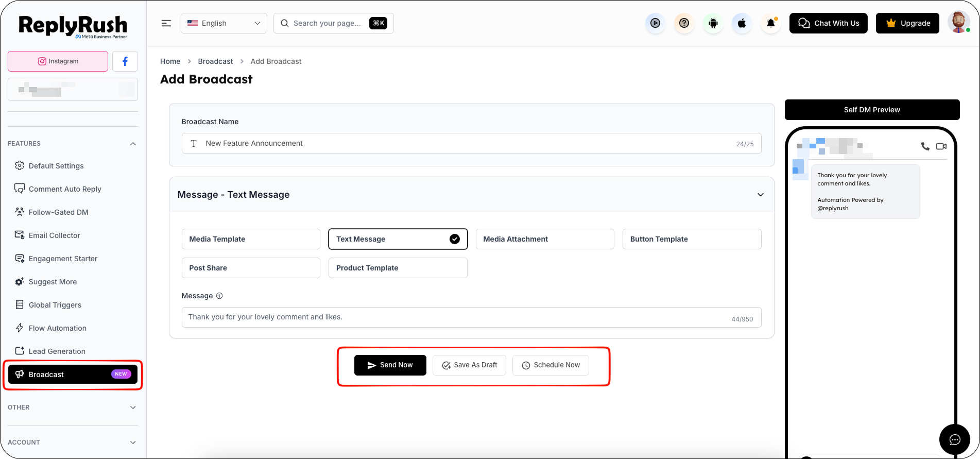Viewport: 980px width, 459px height.
Task: Focus the Broadcast Name input field
Action: 471,143
